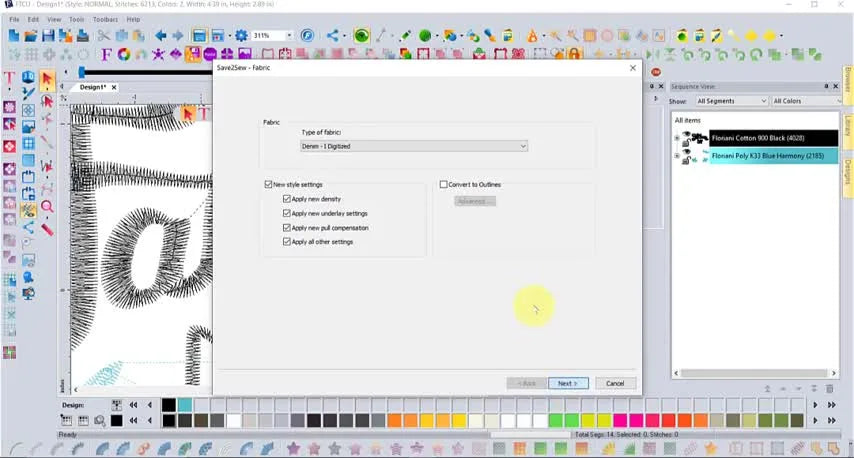Image resolution: width=854 pixels, height=458 pixels.
Task: Click the red arrow Select tool
Action: pyautogui.click(x=47, y=79)
